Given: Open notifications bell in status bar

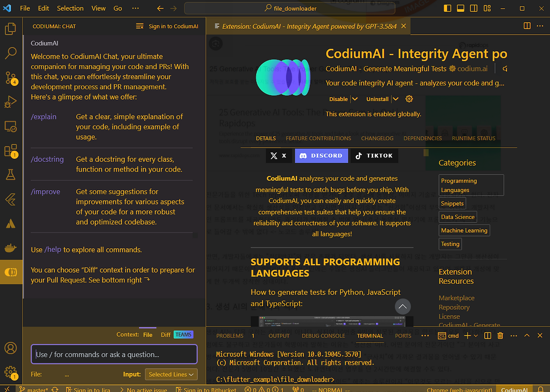Looking at the screenshot, I should click(x=540, y=389).
